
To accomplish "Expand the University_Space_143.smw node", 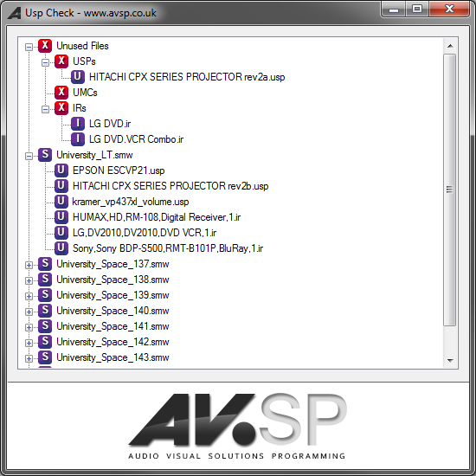I will (x=29, y=358).
